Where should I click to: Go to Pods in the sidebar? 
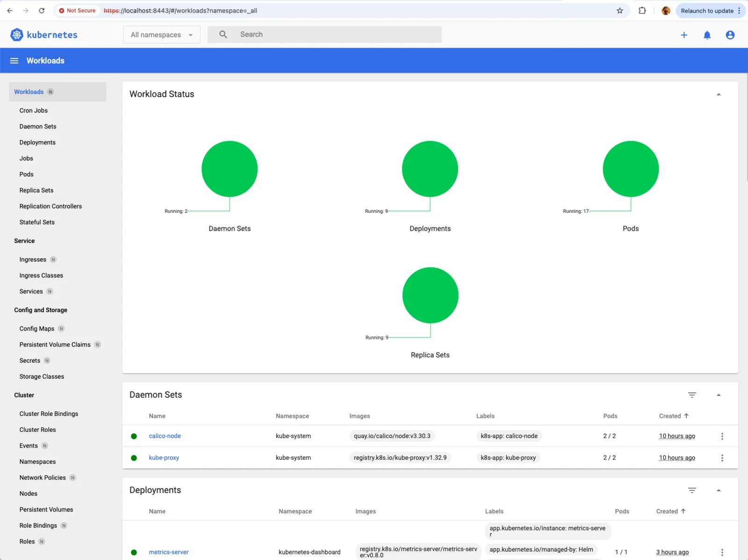(27, 174)
